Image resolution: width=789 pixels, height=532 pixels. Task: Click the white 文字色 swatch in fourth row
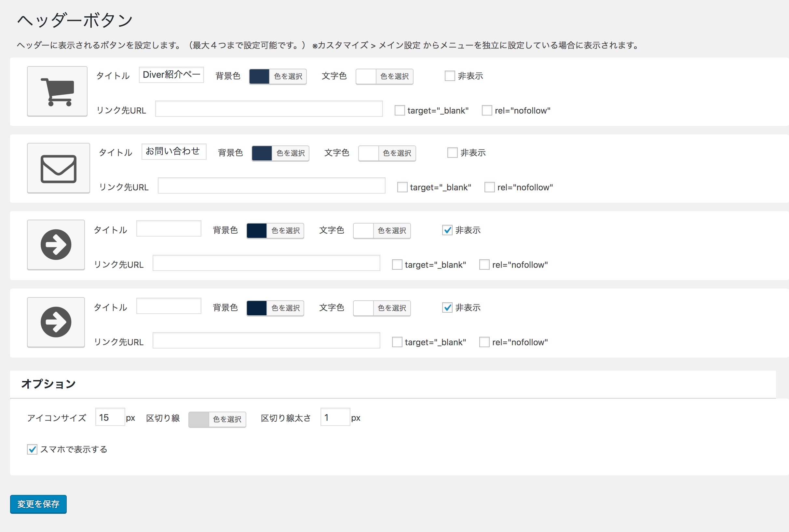tap(363, 308)
